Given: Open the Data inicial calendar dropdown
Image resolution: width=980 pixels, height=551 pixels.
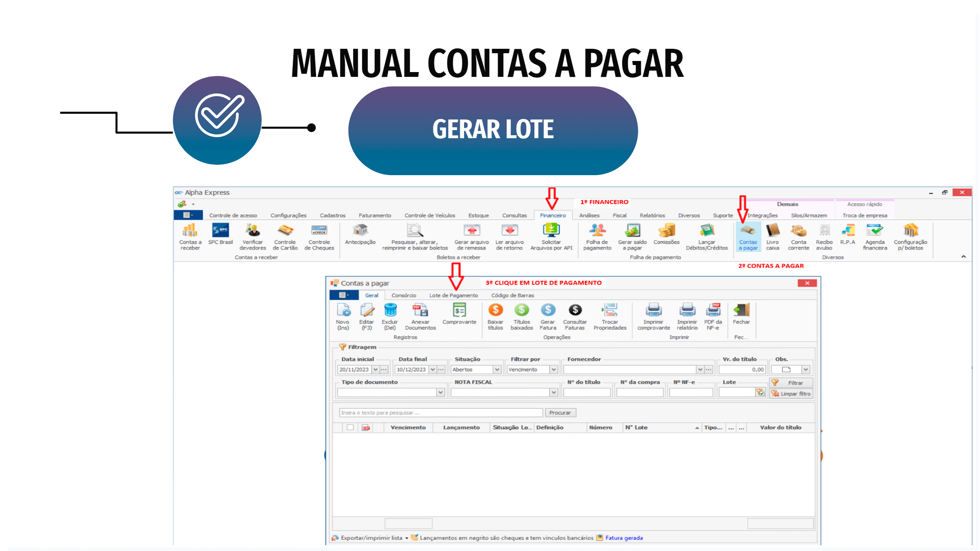Looking at the screenshot, I should 375,370.
